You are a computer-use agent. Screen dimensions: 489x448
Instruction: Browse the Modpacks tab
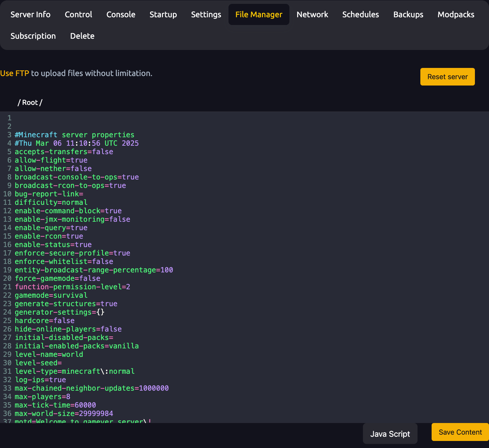tap(456, 14)
